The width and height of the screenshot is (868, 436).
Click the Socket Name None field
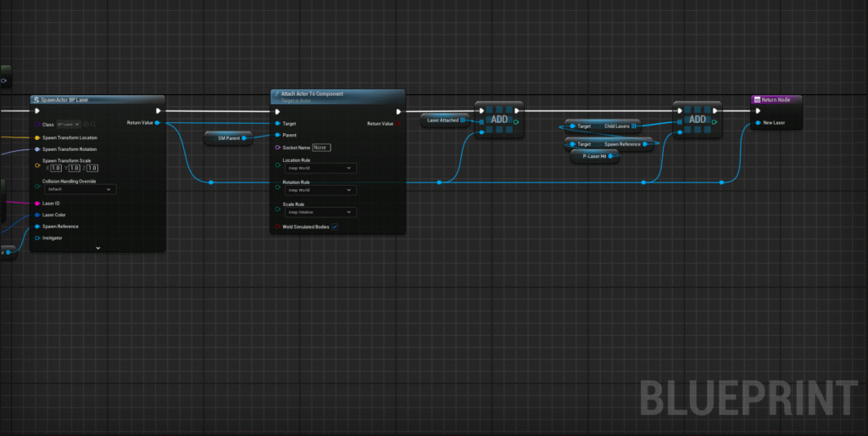click(x=321, y=148)
